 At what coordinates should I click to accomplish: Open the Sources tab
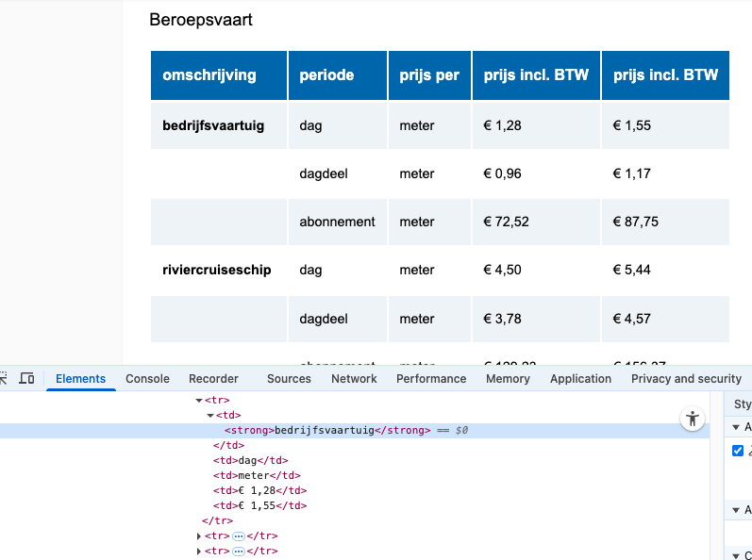coord(289,378)
